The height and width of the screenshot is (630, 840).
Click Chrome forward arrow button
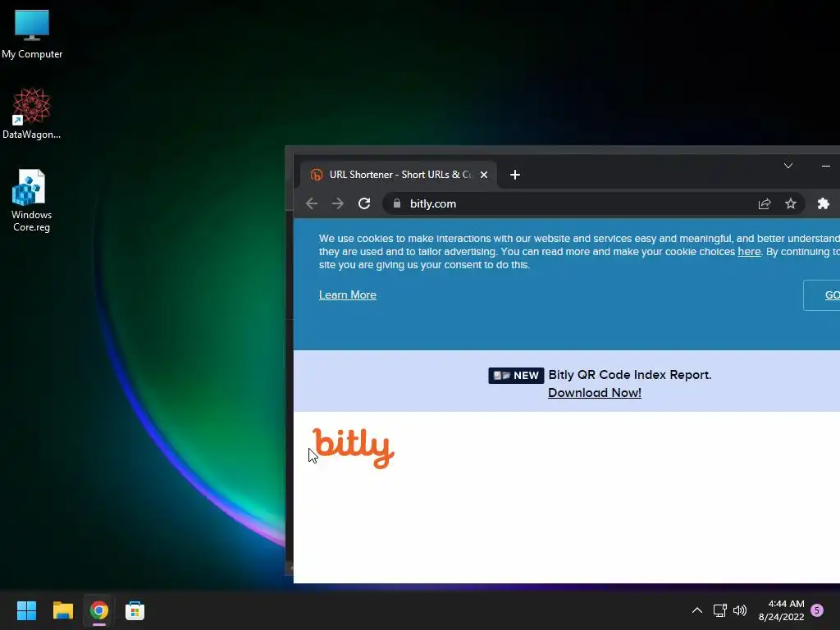(337, 203)
